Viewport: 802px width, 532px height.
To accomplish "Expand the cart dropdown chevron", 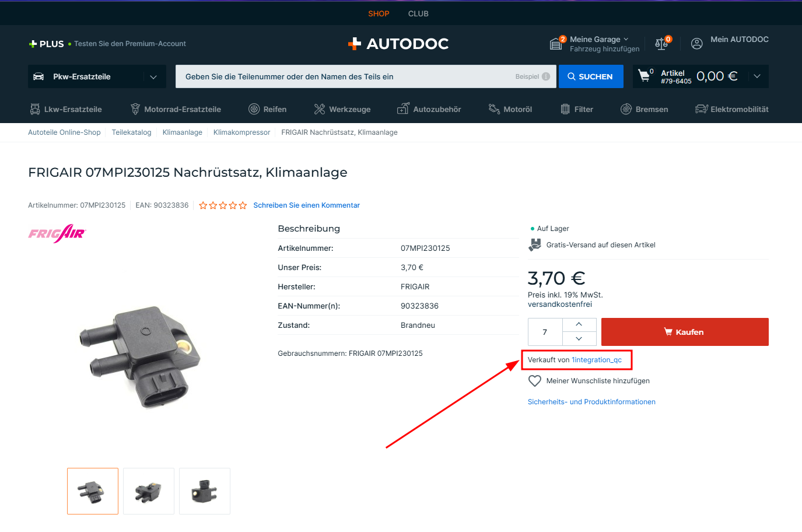I will point(757,76).
